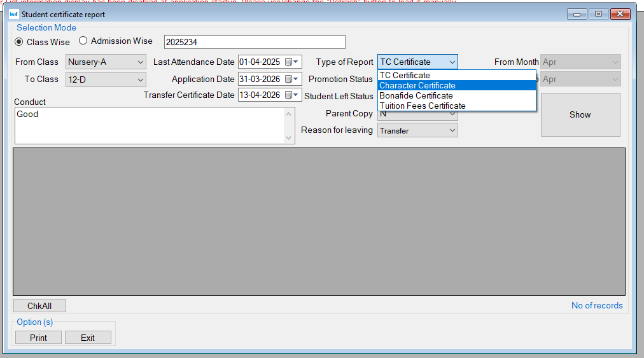Select Tuition Fees Certificate option

click(423, 106)
